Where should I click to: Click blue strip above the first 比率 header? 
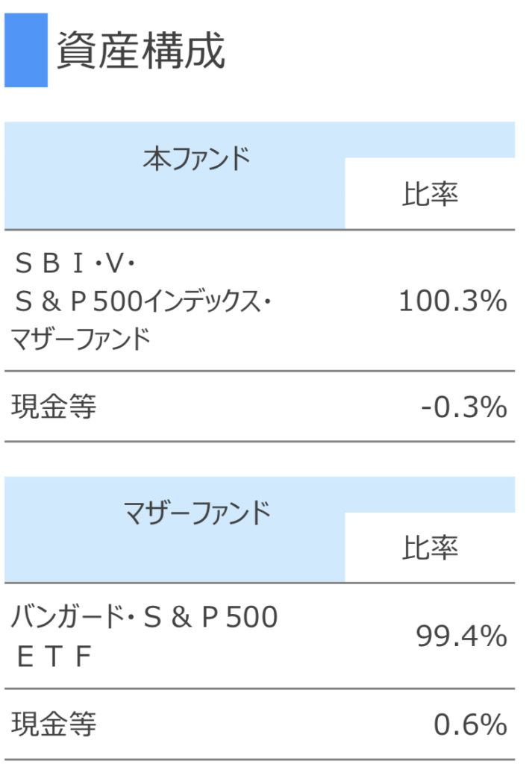(x=430, y=140)
